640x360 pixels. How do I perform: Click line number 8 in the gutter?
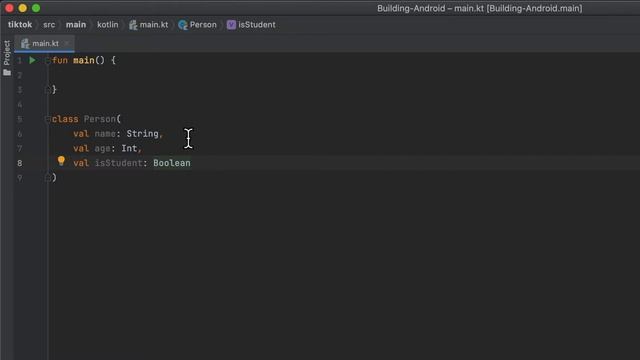[x=20, y=163]
